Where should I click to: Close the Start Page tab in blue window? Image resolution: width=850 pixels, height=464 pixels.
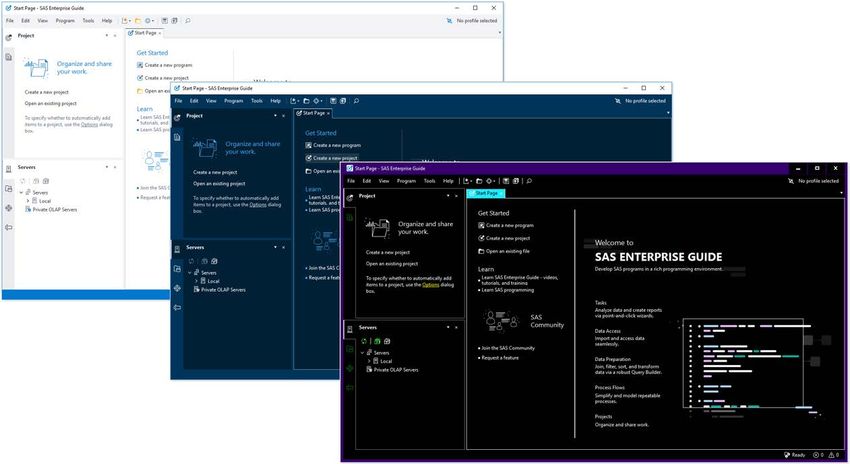click(x=328, y=113)
